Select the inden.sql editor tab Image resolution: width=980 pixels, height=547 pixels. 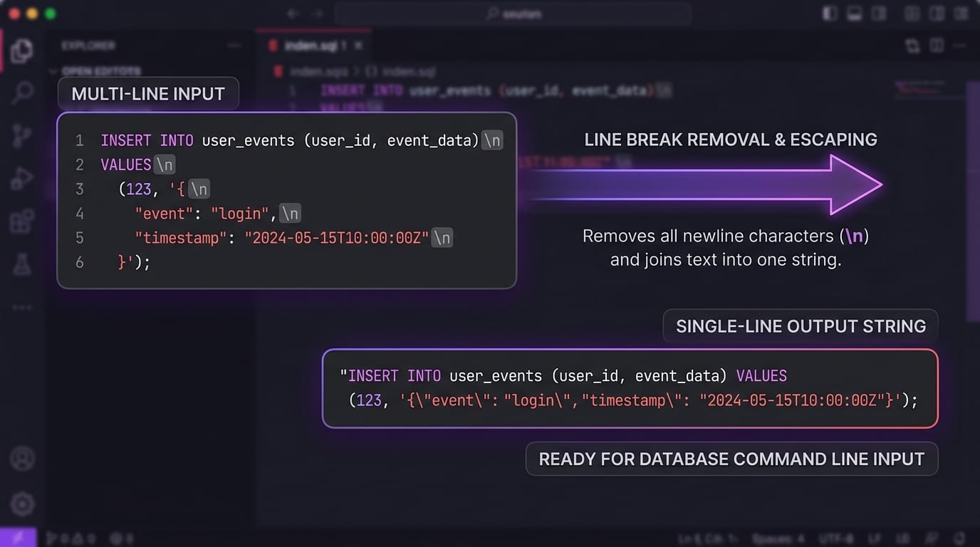tap(313, 46)
